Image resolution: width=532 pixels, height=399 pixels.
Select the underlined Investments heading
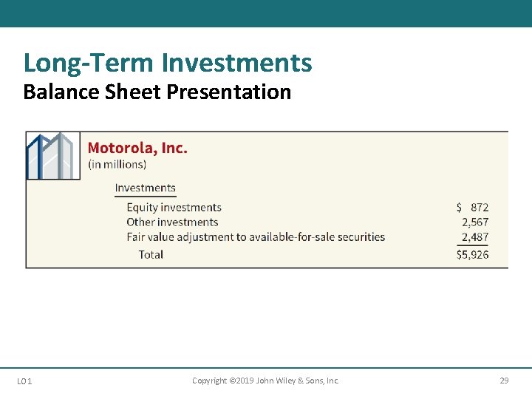(146, 188)
